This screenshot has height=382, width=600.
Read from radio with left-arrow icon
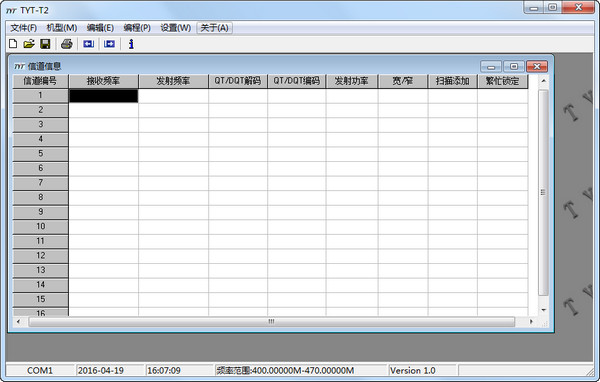(x=88, y=44)
